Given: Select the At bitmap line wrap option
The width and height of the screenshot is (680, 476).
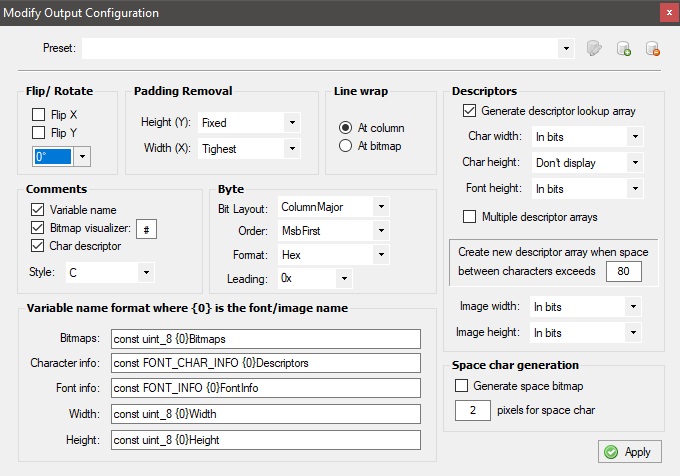Looking at the screenshot, I should [x=345, y=146].
